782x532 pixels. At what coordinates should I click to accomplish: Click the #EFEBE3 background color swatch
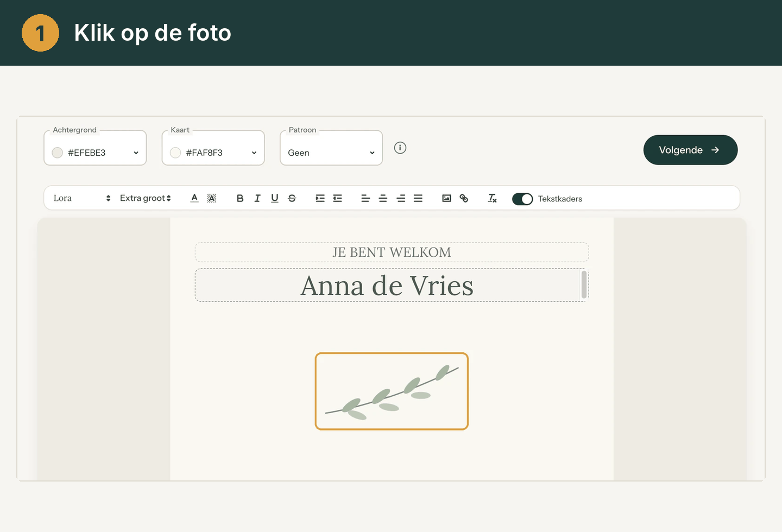[58, 153]
